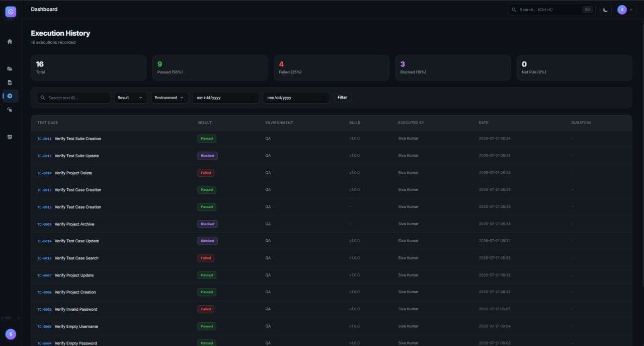Click Failed badge for Verify Invalid Password
The height and width of the screenshot is (346, 644).
pyautogui.click(x=206, y=309)
